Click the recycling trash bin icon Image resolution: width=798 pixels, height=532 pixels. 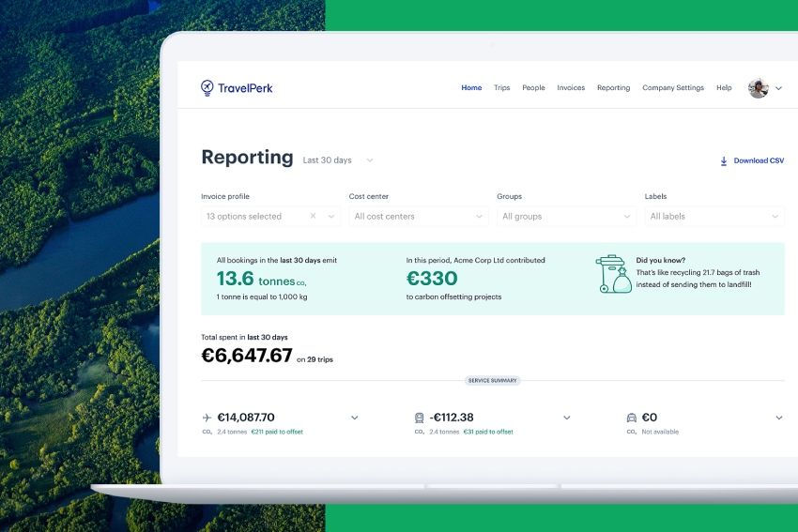pos(614,274)
